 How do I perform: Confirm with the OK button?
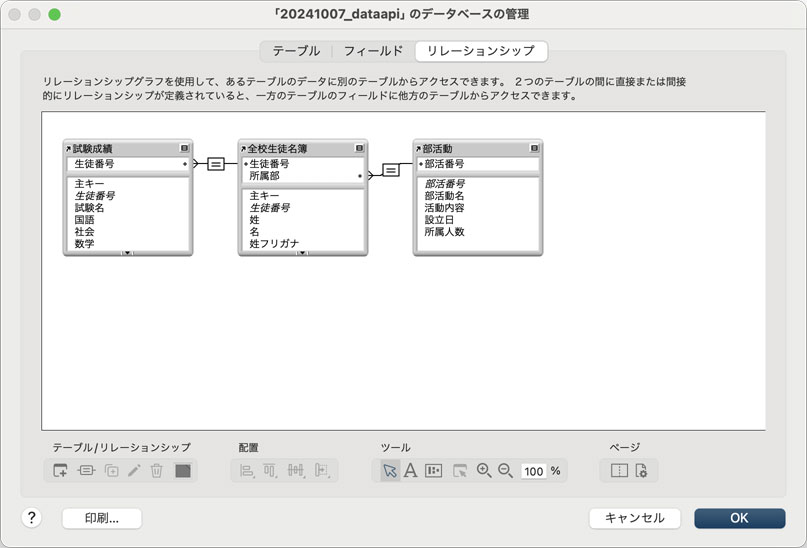(740, 518)
